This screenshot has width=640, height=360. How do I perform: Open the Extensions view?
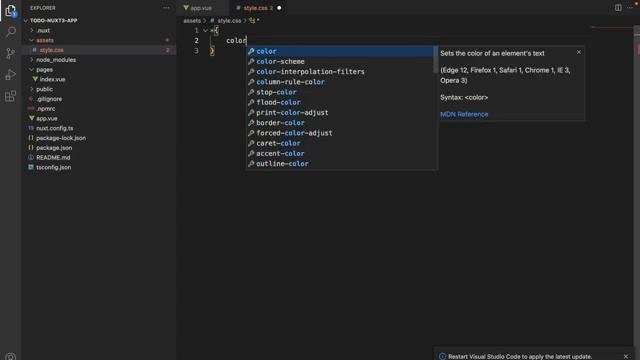[11, 96]
